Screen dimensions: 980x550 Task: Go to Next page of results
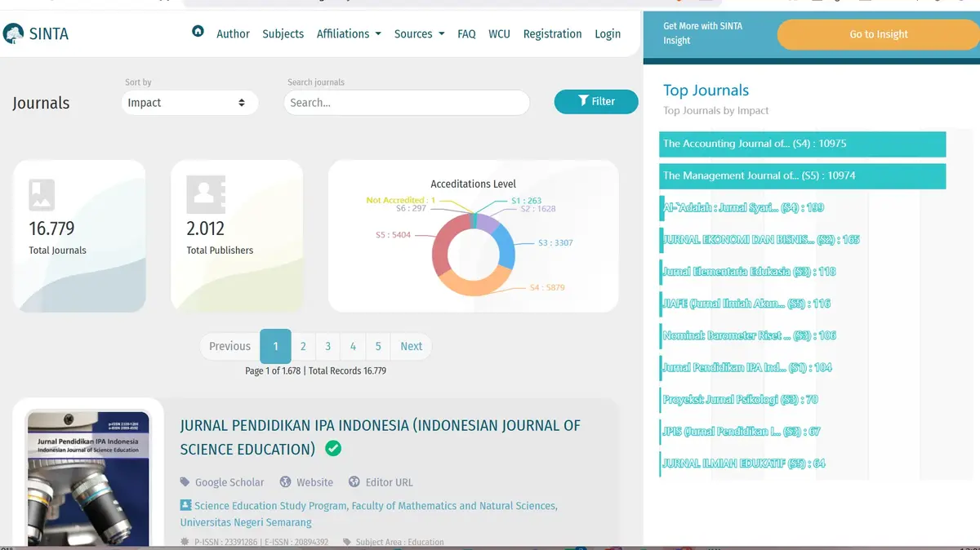click(x=411, y=346)
